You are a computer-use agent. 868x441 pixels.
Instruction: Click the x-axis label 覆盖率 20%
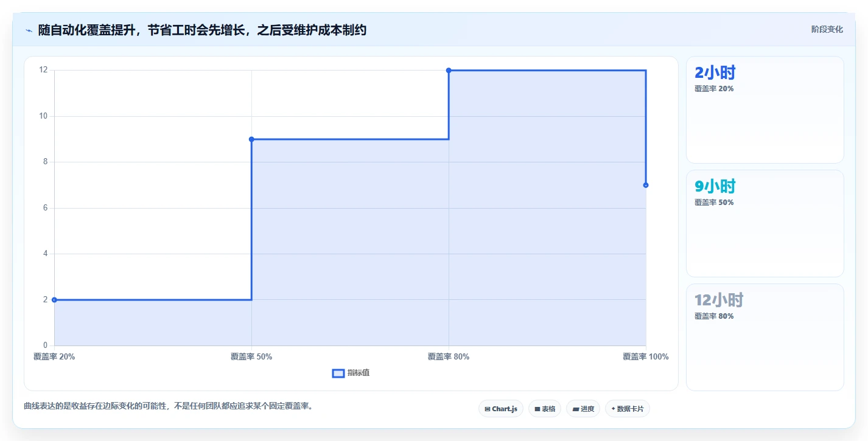coord(54,357)
